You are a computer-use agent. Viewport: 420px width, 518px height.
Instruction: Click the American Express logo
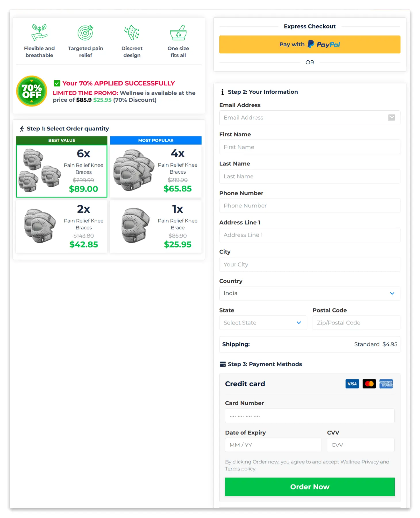386,384
